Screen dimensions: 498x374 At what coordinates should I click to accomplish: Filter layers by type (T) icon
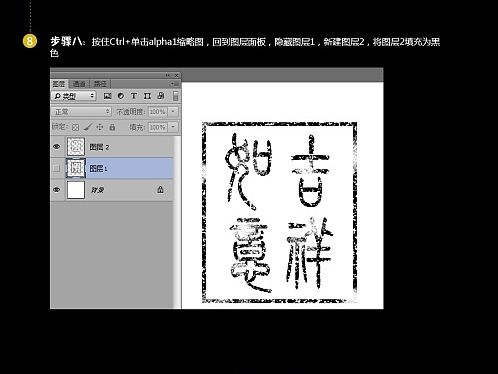(134, 96)
